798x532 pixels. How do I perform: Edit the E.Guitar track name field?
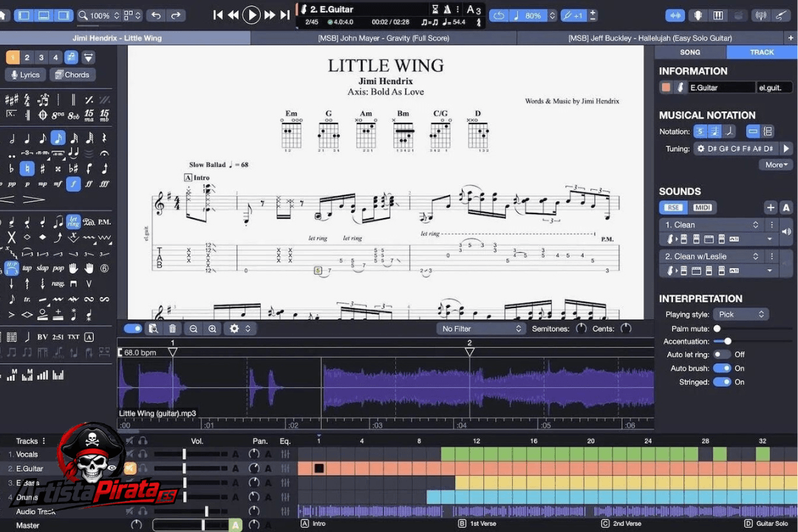point(721,88)
